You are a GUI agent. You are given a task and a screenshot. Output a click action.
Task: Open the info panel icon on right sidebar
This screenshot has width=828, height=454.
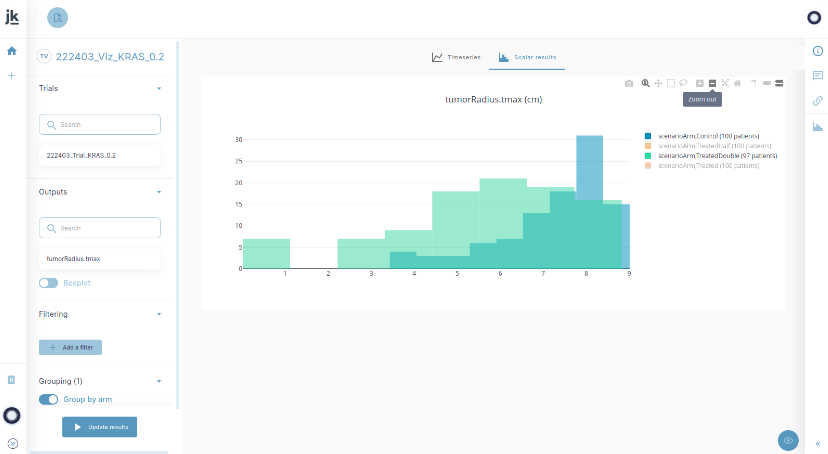pos(817,51)
